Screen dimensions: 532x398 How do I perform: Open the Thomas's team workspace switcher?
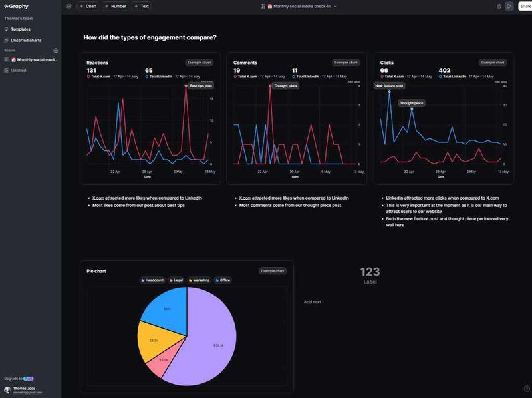(19, 19)
